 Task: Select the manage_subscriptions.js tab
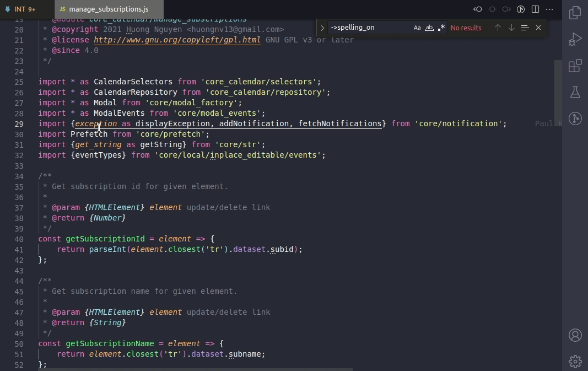(109, 9)
